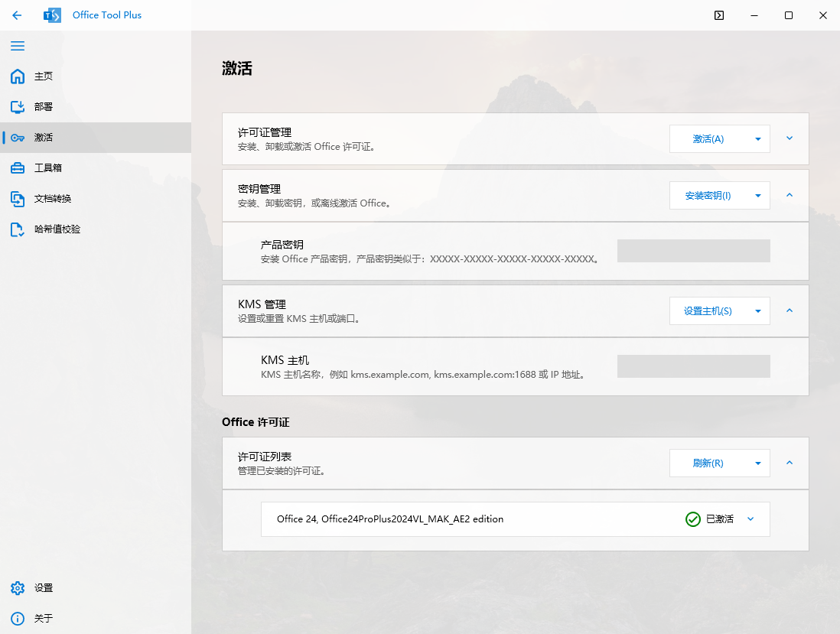Image resolution: width=840 pixels, height=634 pixels.
Task: Select the 激活 item in sidebar
Action: click(x=43, y=138)
